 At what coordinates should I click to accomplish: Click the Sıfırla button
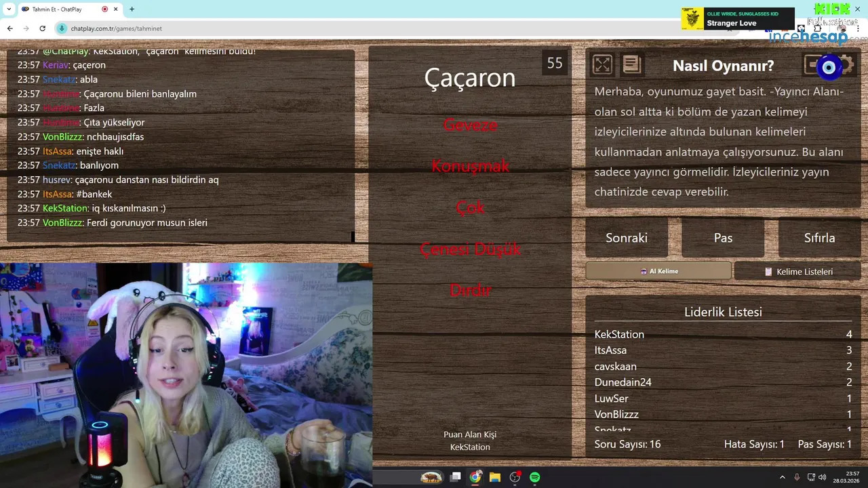(x=819, y=238)
